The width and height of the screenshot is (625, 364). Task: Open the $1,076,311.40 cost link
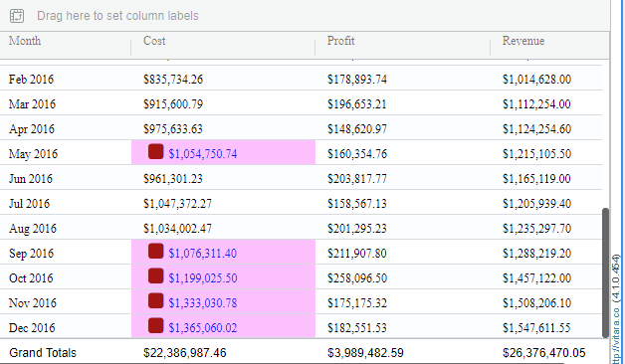202,254
